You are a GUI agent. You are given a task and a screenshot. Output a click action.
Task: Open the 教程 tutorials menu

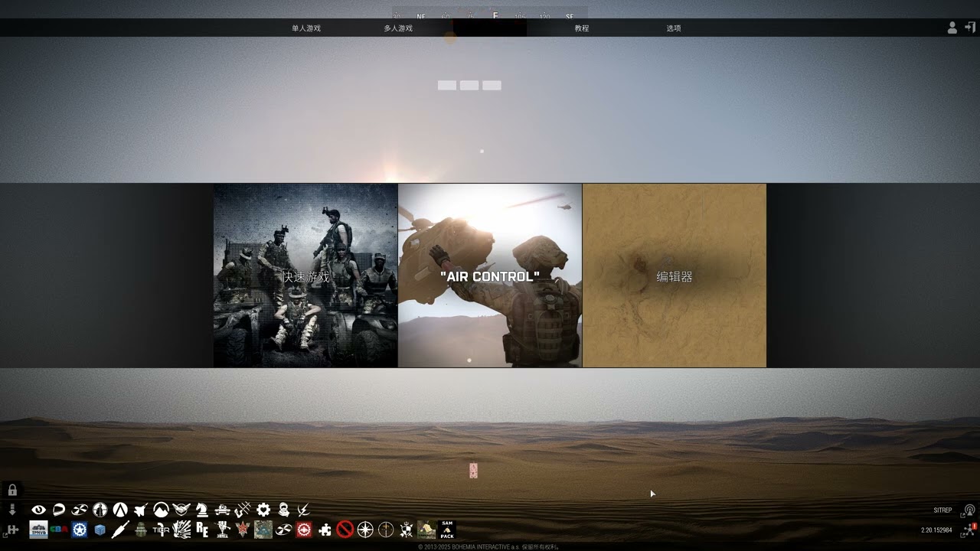(582, 28)
